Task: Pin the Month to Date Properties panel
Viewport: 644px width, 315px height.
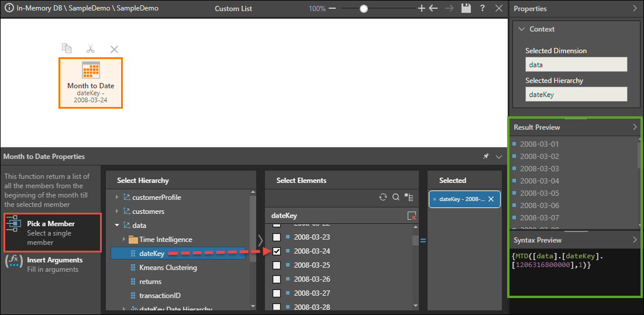Action: point(485,157)
